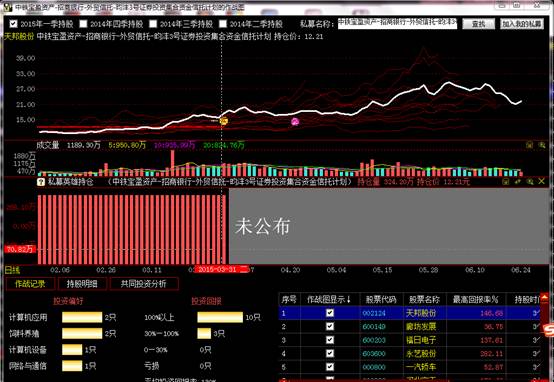Enable the 2014年三季持股 checkbox
The width and height of the screenshot is (554, 382).
153,24
